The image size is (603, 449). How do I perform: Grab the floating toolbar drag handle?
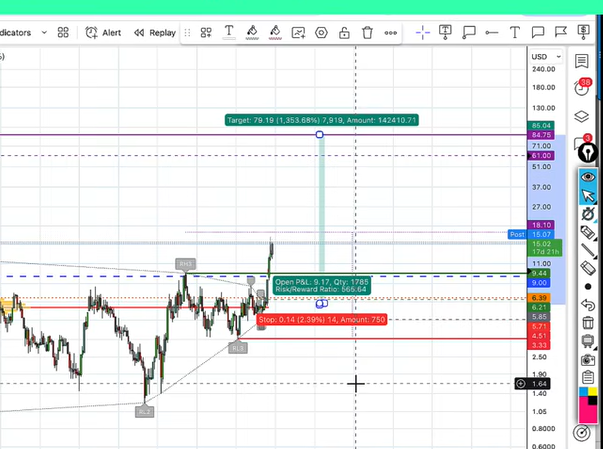click(187, 33)
